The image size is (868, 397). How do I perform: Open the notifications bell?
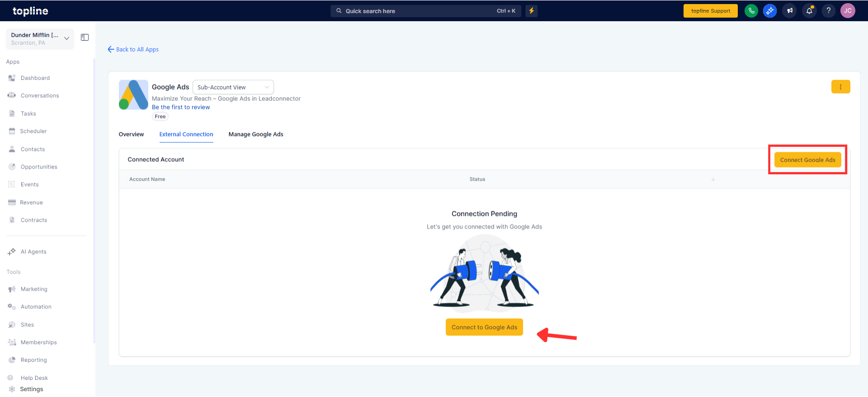pyautogui.click(x=809, y=11)
